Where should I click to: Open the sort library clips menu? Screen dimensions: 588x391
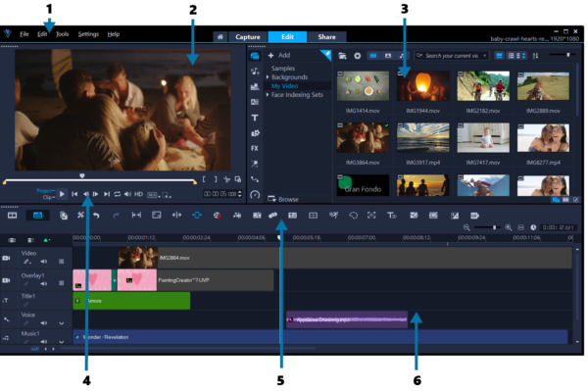point(535,56)
